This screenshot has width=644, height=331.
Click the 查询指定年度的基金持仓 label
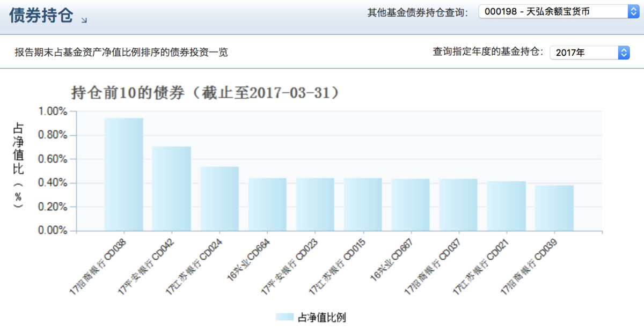[487, 52]
